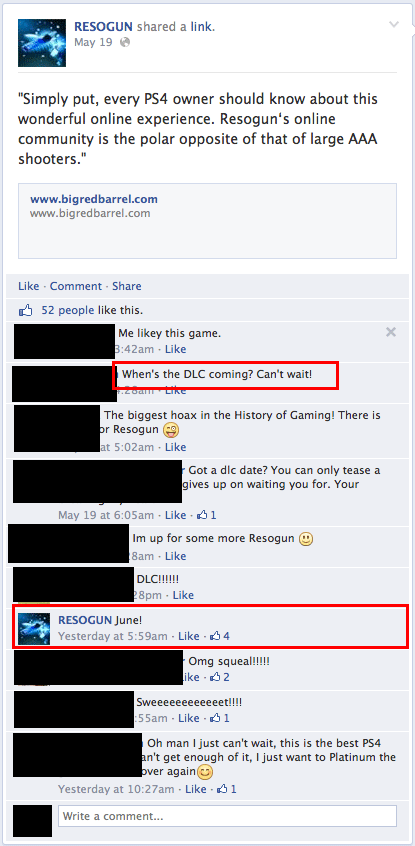Open the RESOGUN page name link
The image size is (415, 846).
point(104,26)
